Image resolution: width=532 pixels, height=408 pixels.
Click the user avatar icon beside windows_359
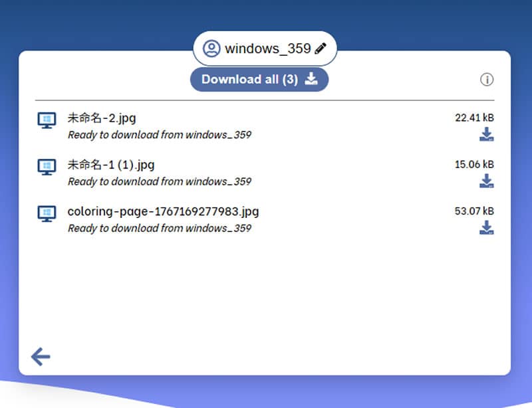pos(211,49)
